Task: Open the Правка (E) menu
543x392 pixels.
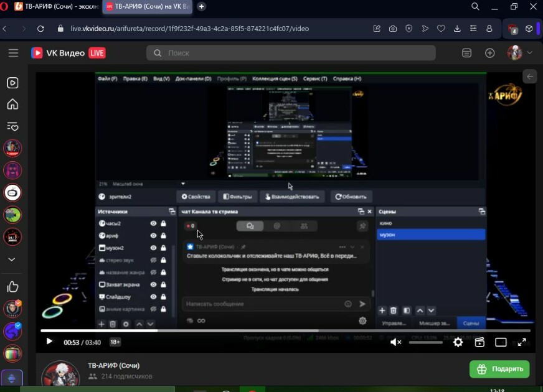Action: click(135, 78)
